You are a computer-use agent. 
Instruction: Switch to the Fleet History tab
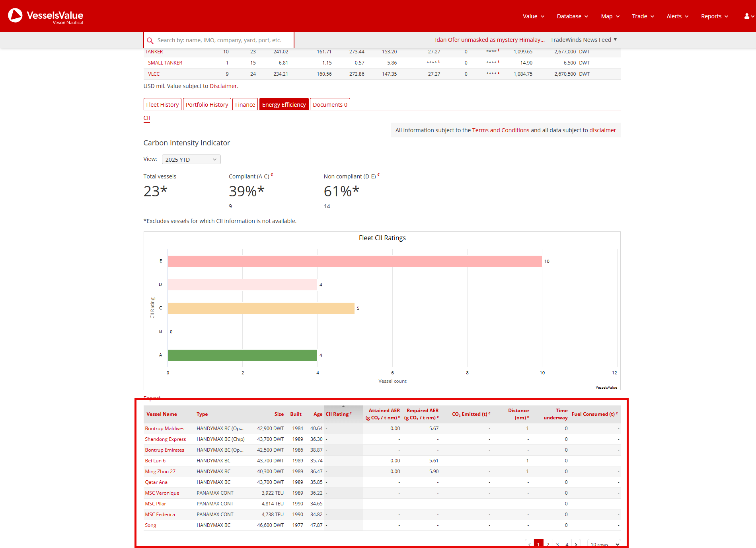162,105
